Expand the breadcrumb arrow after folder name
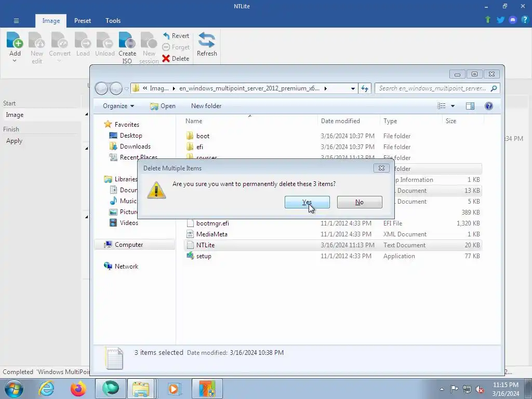 click(x=325, y=88)
